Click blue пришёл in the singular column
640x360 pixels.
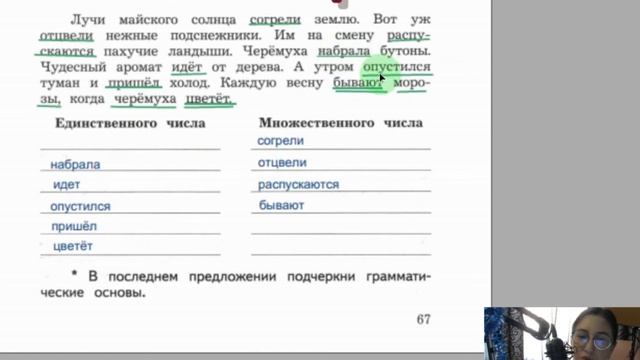(74, 226)
